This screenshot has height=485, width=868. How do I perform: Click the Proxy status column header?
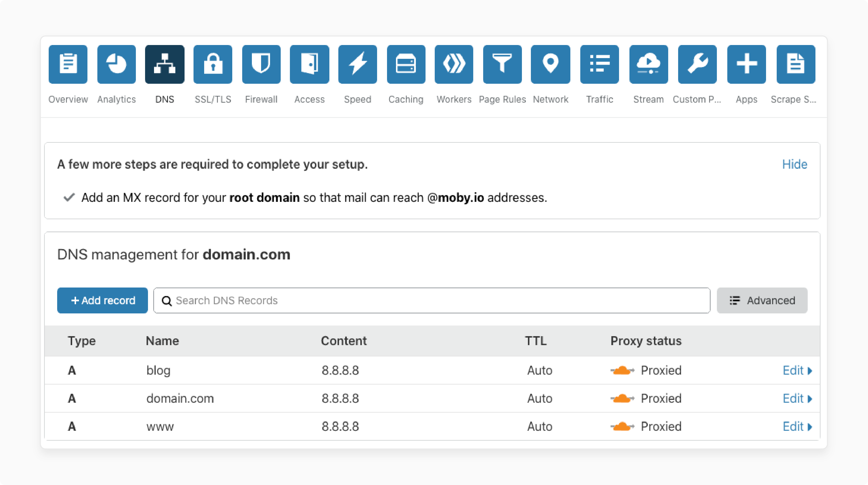(x=646, y=341)
